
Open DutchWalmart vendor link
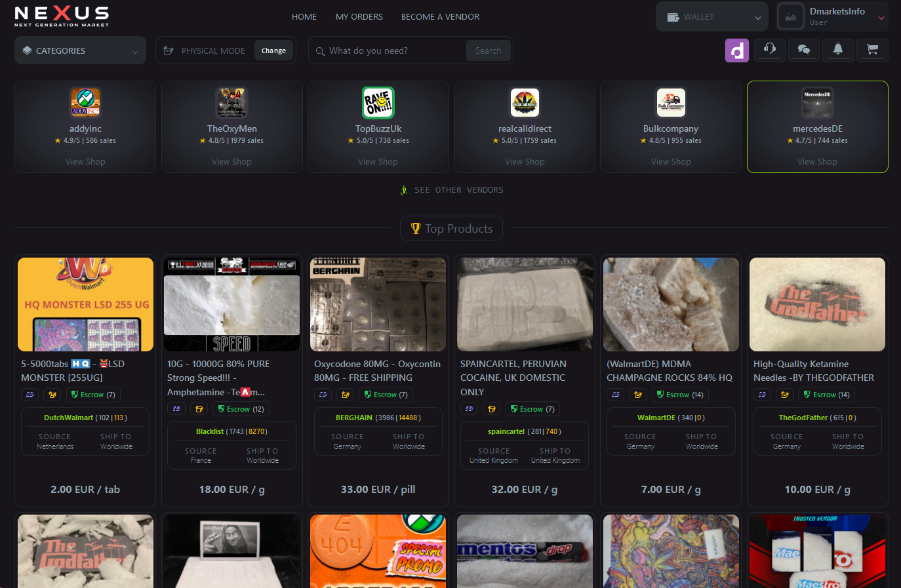(69, 418)
